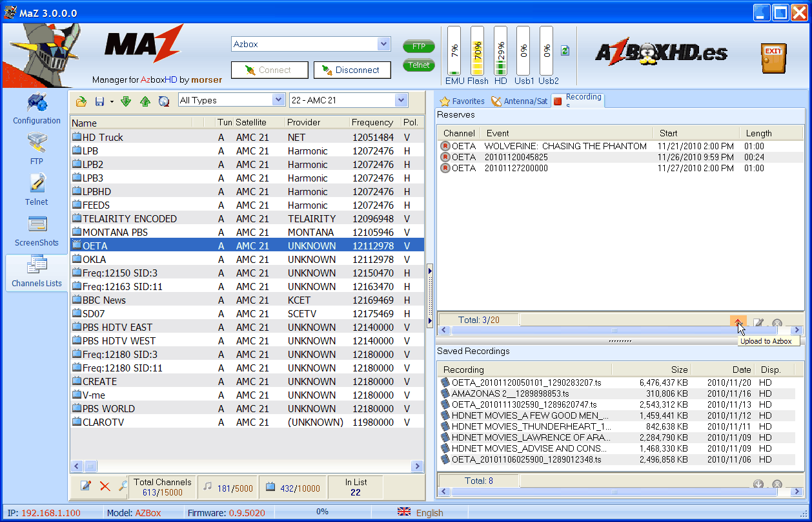Open the Configuration sidebar section
The image size is (812, 522).
pyautogui.click(x=37, y=110)
